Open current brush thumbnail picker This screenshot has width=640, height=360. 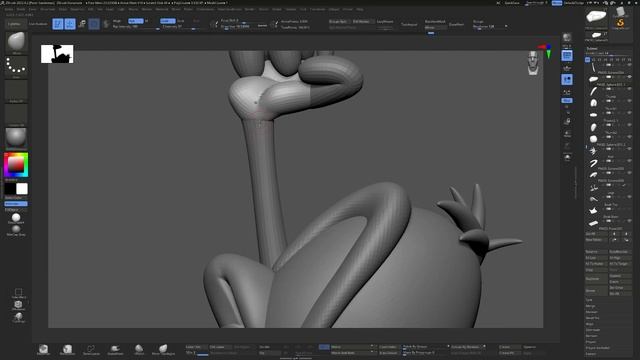pos(16,43)
